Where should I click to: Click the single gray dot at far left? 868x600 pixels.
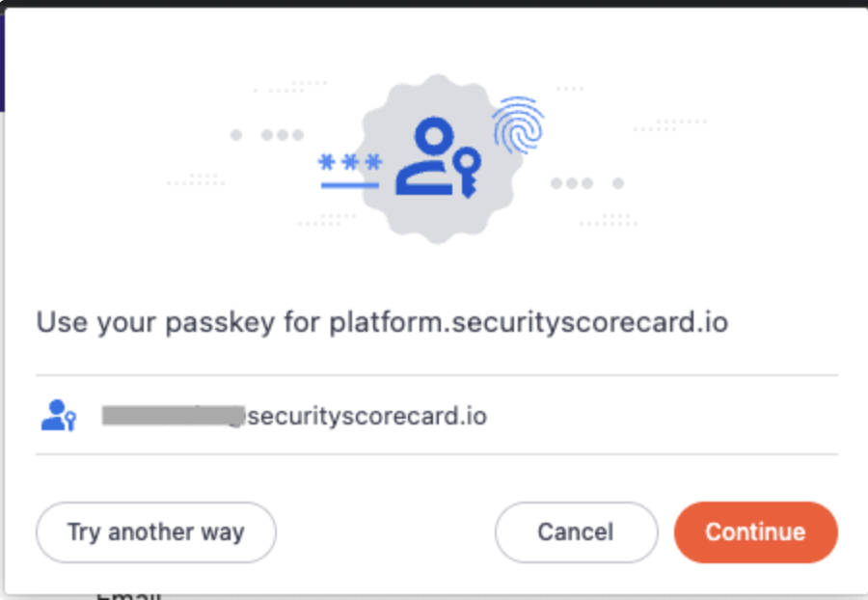point(236,135)
